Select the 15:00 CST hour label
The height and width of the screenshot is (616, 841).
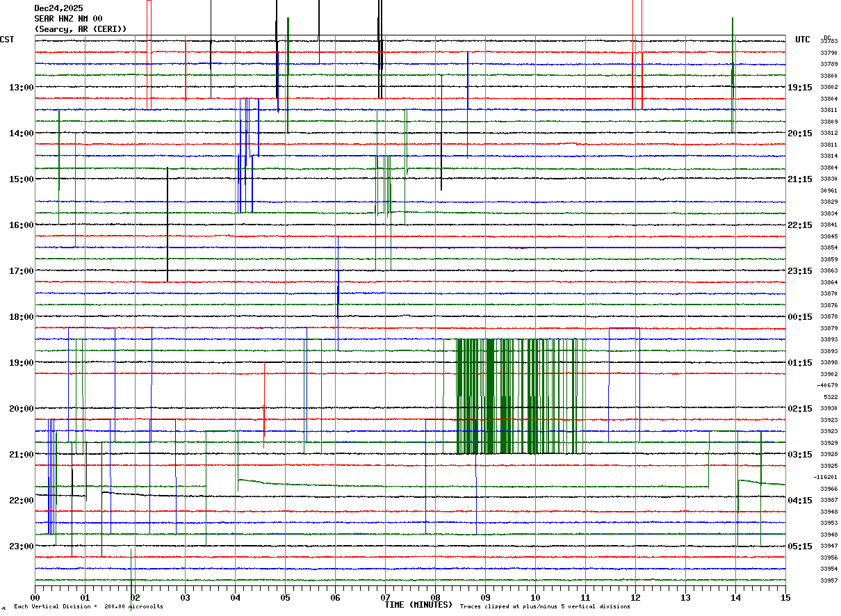tap(21, 179)
